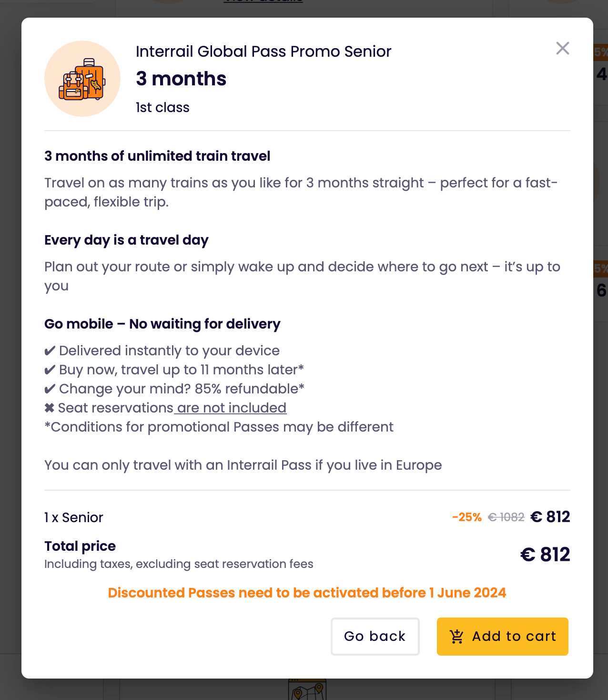Viewport: 608px width, 700px height.
Task: Click the Interrail Global Pass Promo Senior title
Action: click(x=263, y=51)
